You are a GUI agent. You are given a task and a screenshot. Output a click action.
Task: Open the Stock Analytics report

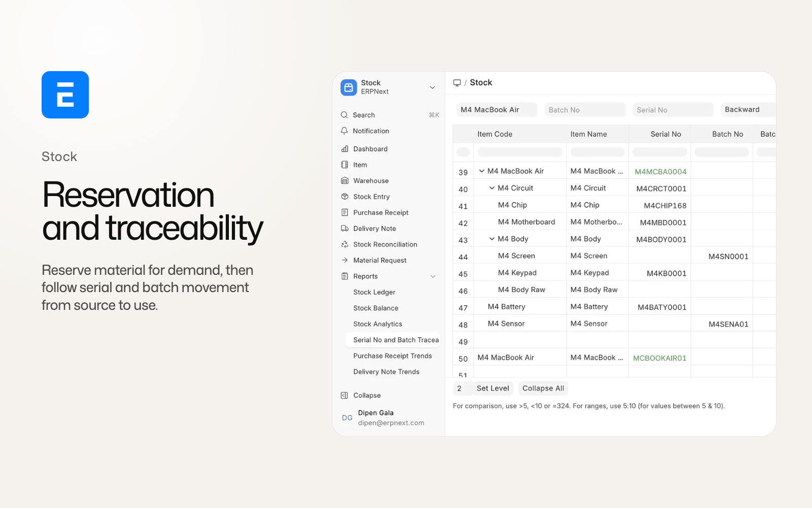point(378,324)
